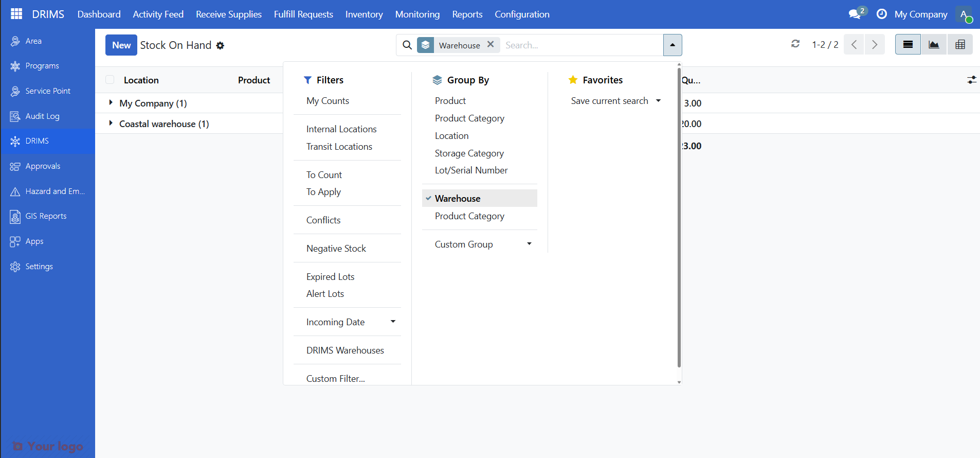
Task: Click the Hazard and Emergency warning icon
Action: pos(15,191)
